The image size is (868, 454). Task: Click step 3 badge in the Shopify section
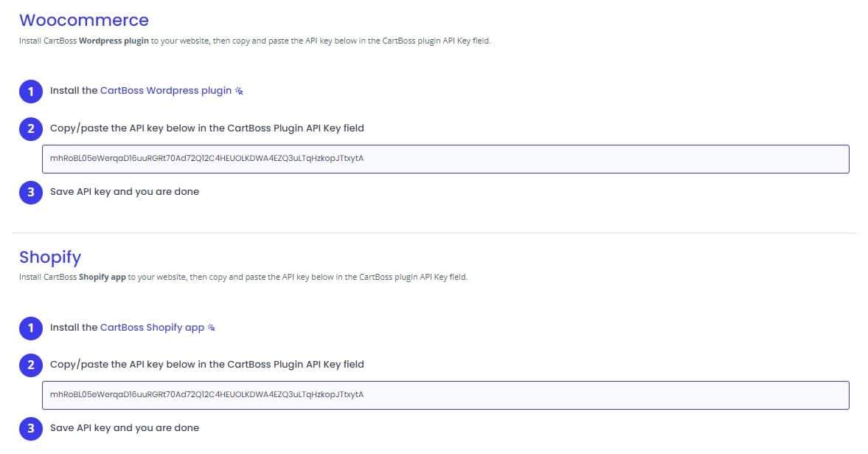(30, 427)
